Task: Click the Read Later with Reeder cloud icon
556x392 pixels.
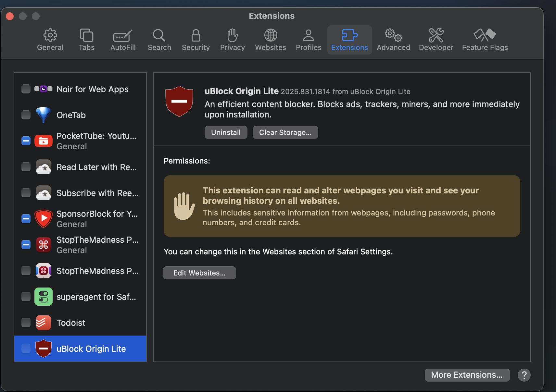Action: tap(44, 167)
